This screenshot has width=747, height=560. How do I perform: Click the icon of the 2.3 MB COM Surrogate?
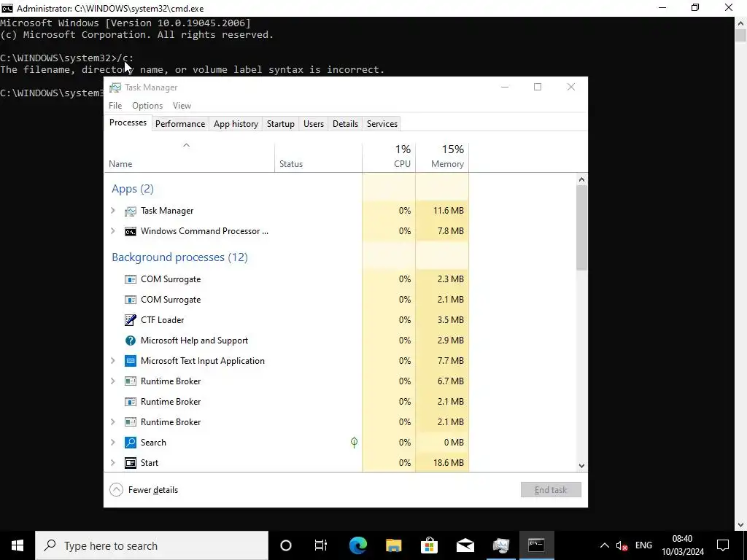point(130,279)
